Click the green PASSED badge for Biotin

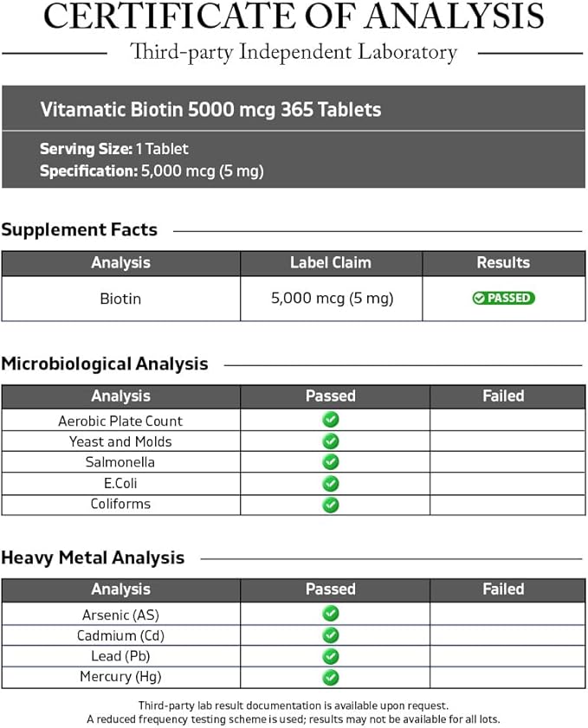pyautogui.click(x=503, y=298)
